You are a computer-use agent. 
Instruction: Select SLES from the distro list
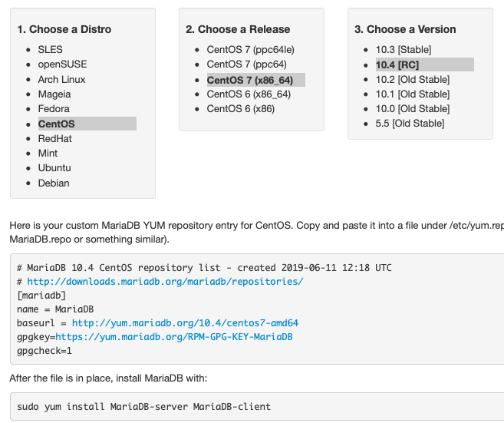click(x=50, y=50)
